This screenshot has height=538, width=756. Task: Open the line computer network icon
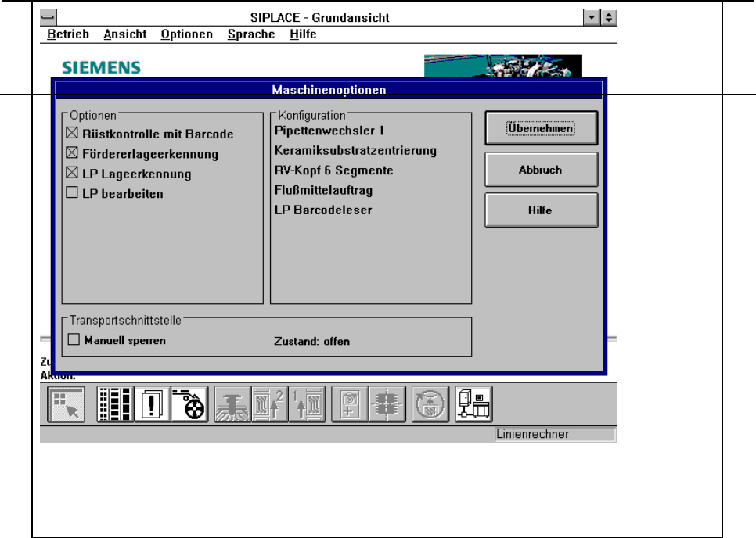point(473,404)
